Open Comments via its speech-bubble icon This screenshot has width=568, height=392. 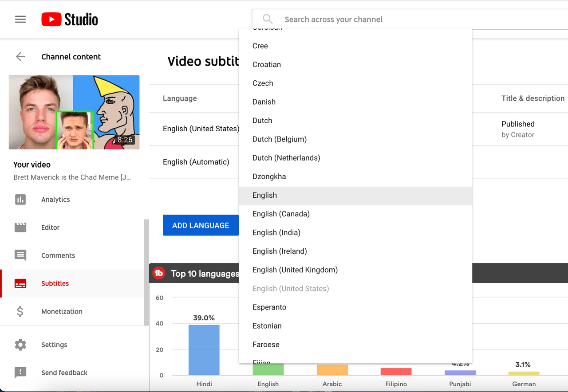point(20,255)
